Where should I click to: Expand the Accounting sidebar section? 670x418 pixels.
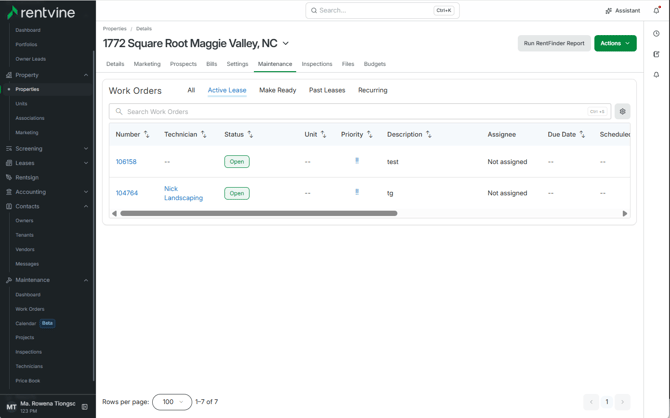point(86,192)
